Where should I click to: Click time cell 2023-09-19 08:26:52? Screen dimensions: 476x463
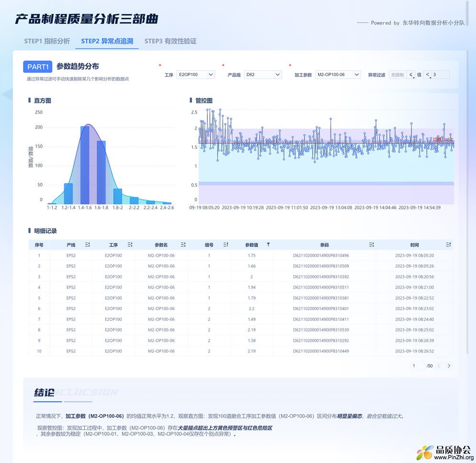point(414,351)
